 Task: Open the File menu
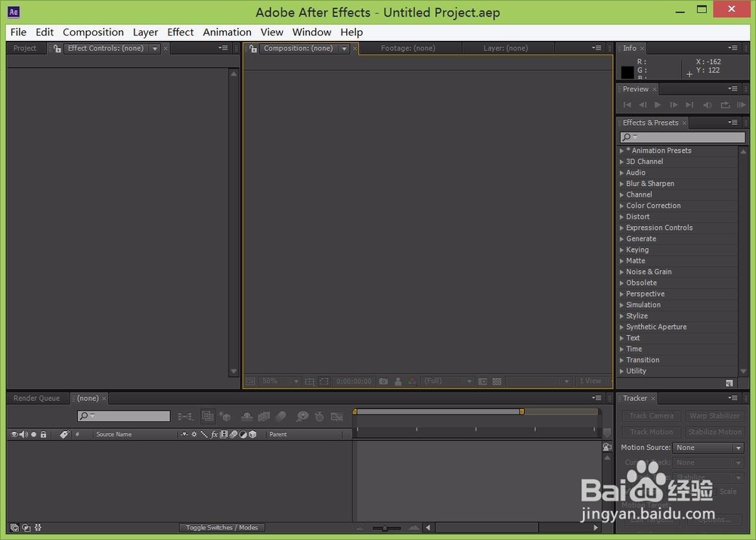click(x=18, y=33)
